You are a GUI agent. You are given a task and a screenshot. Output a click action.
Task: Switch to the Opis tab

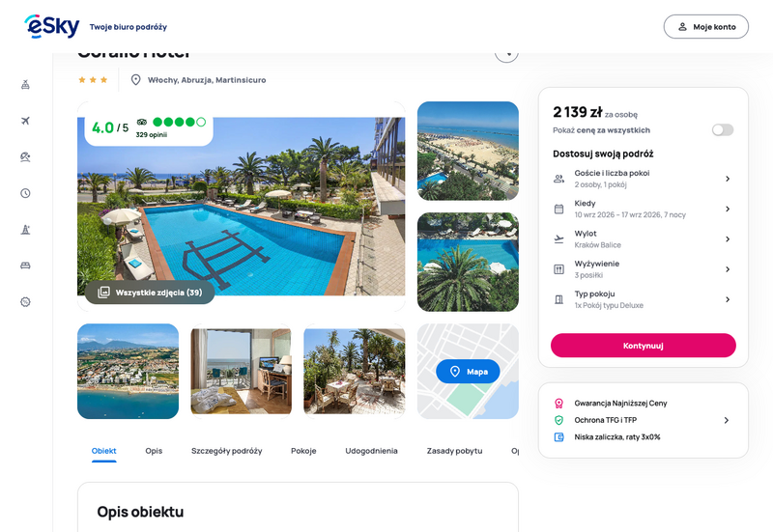[x=154, y=451]
